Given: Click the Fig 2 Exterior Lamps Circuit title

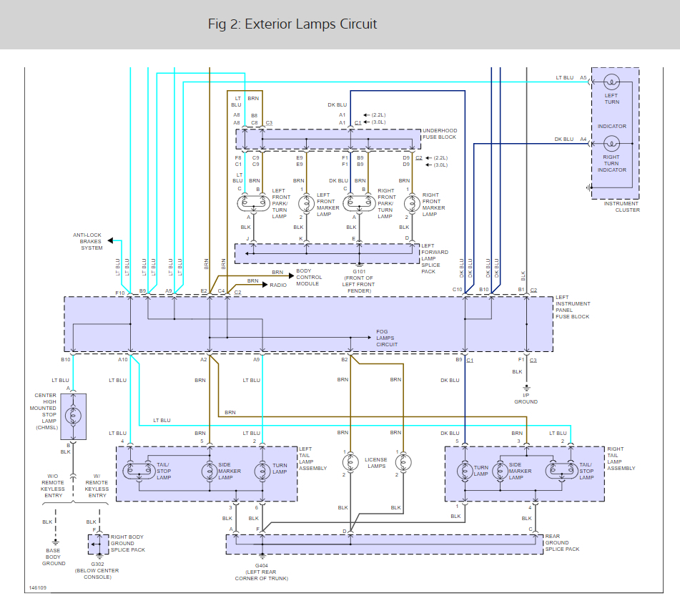Looking at the screenshot, I should pos(292,24).
